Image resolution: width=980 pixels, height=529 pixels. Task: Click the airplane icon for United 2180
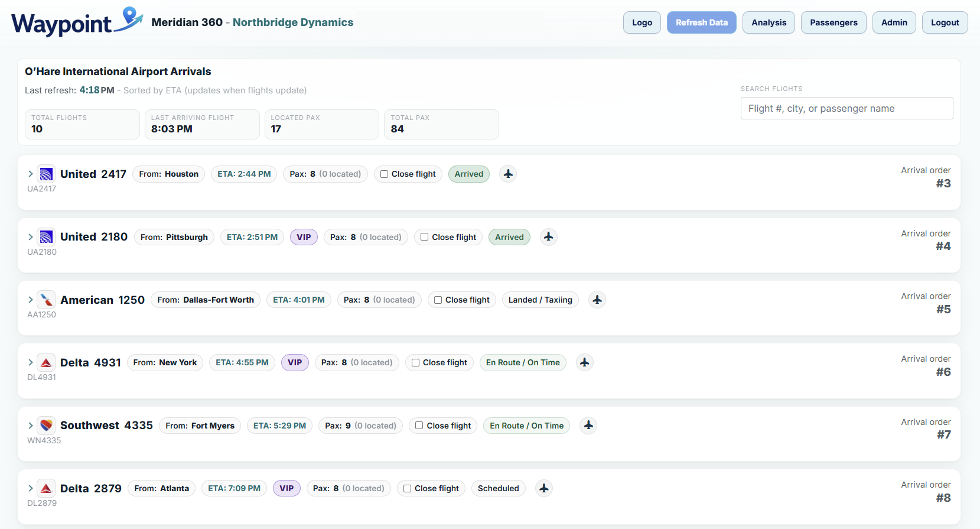pos(549,237)
